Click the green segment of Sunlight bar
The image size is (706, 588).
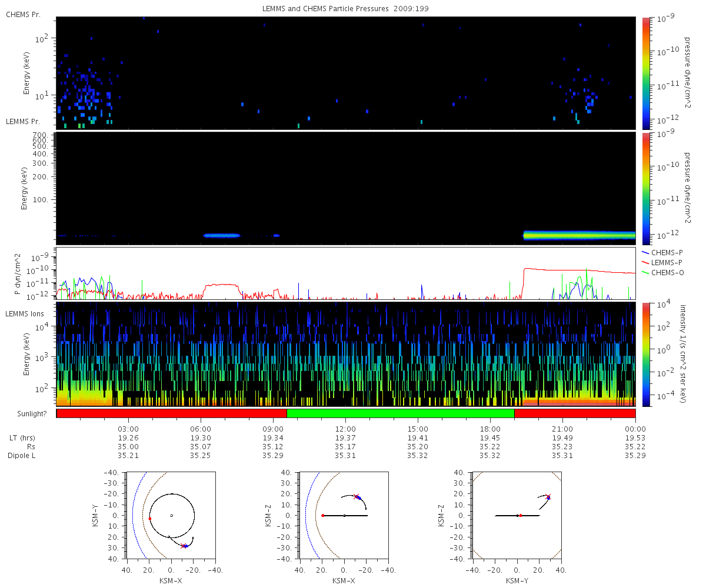click(x=400, y=413)
